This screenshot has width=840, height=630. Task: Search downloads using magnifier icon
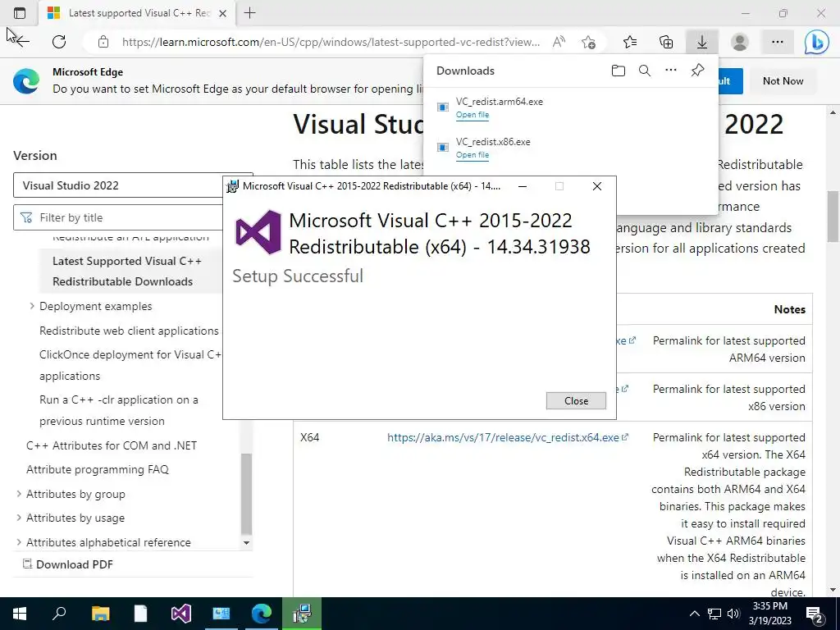point(645,71)
